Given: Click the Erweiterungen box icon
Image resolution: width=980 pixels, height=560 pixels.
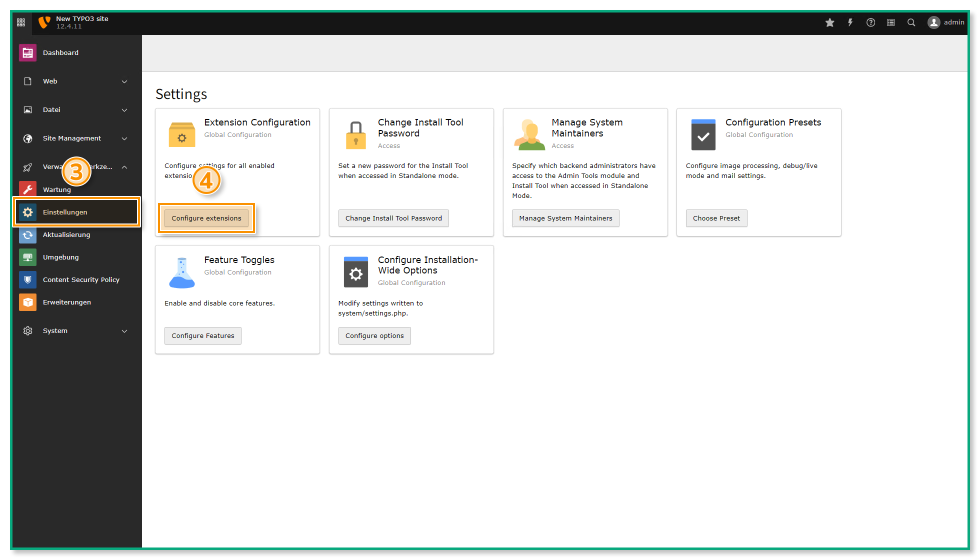Looking at the screenshot, I should pos(28,302).
